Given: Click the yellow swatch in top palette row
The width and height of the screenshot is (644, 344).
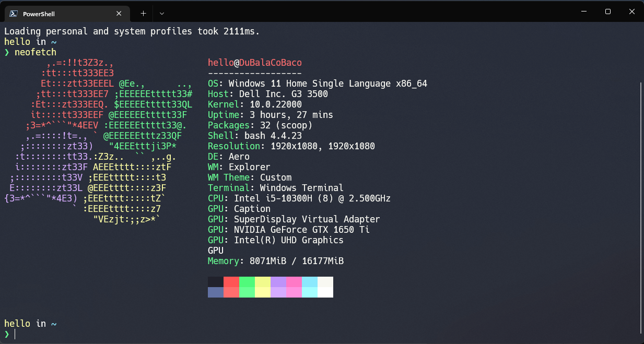Looking at the screenshot, I should pos(263,282).
